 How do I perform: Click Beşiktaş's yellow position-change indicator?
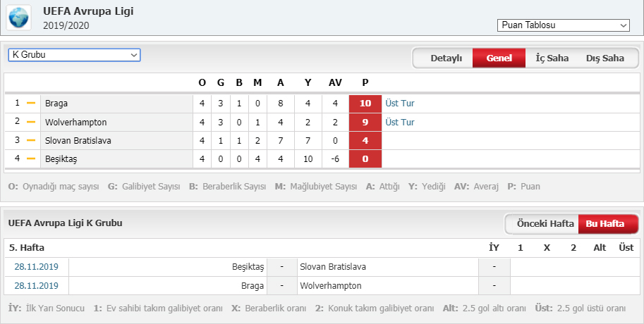click(x=31, y=158)
